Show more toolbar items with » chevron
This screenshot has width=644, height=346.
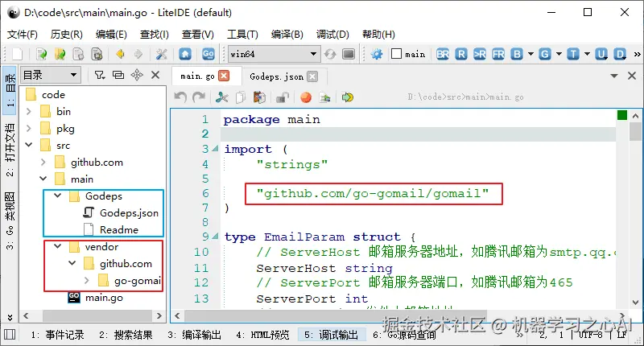tap(637, 54)
